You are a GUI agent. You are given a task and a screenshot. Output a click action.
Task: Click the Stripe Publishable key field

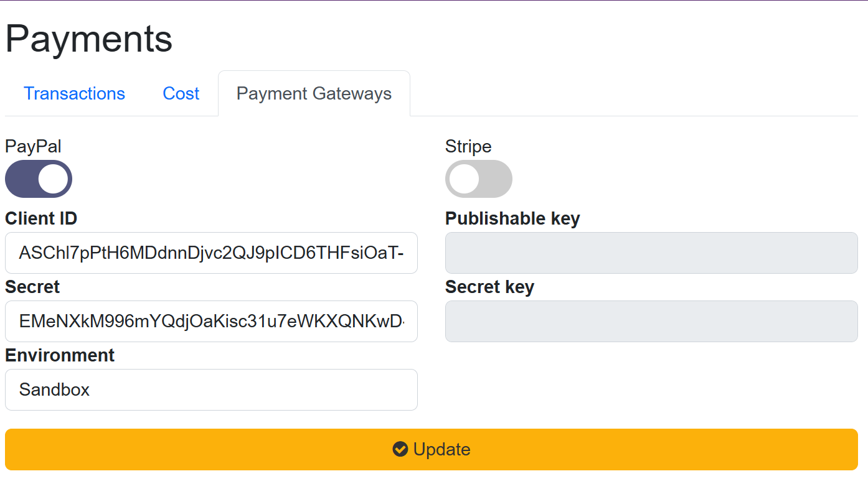coord(651,253)
